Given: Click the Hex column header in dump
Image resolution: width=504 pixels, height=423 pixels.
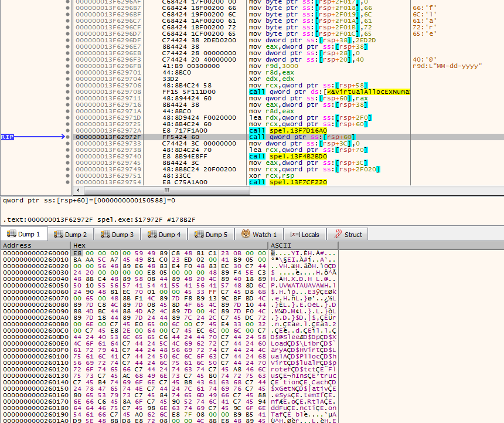Looking at the screenshot, I should click(169, 245).
